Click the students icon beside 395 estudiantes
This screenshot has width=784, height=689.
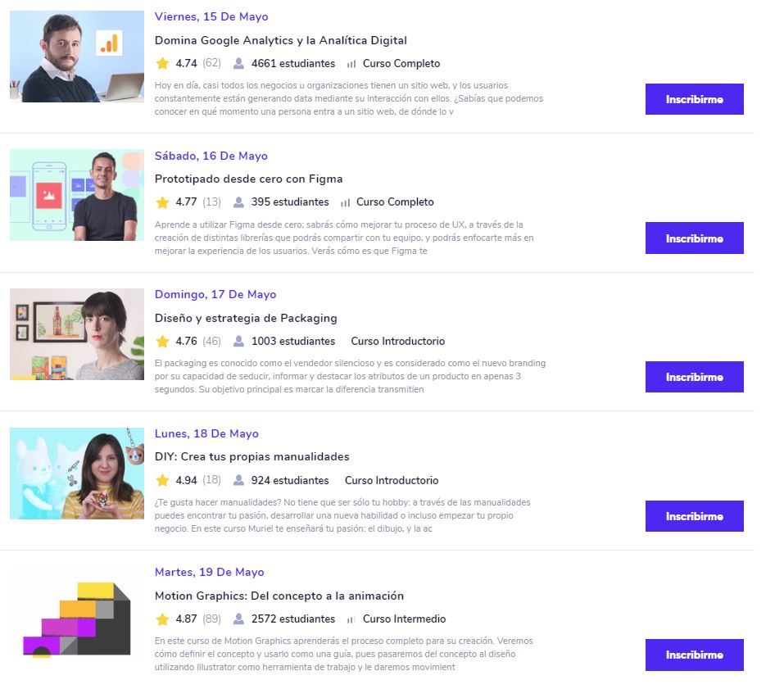pyautogui.click(x=239, y=202)
